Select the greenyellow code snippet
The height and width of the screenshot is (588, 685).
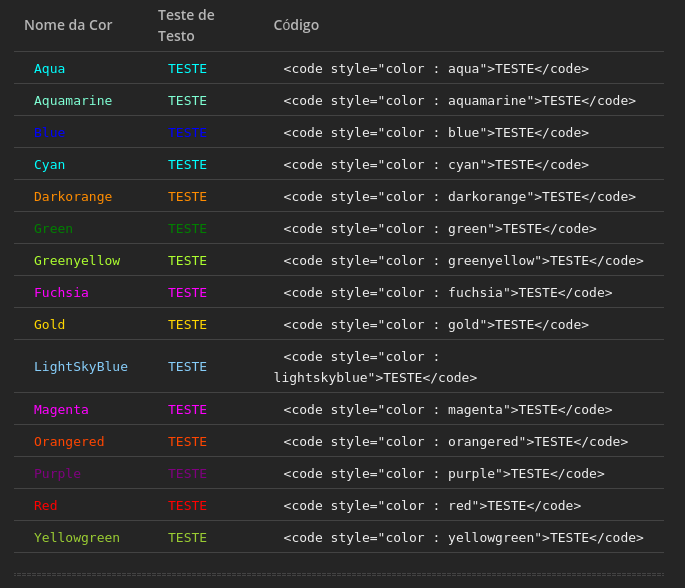[463, 261]
